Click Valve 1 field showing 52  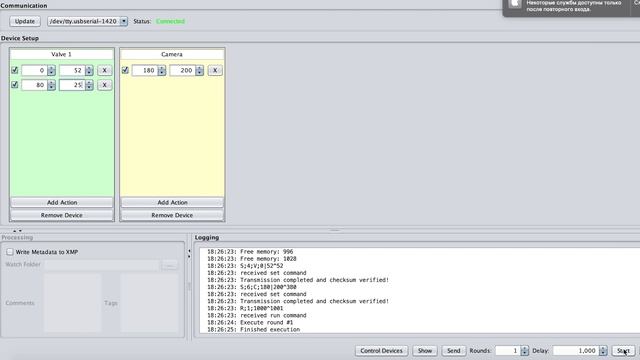click(x=72, y=70)
